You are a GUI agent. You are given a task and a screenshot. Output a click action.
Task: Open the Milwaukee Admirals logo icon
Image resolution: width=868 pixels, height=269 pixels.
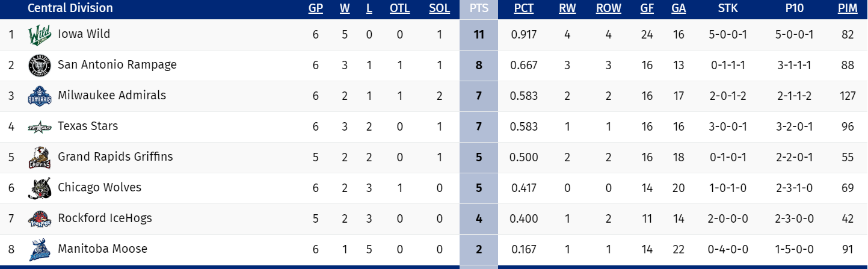pos(36,96)
